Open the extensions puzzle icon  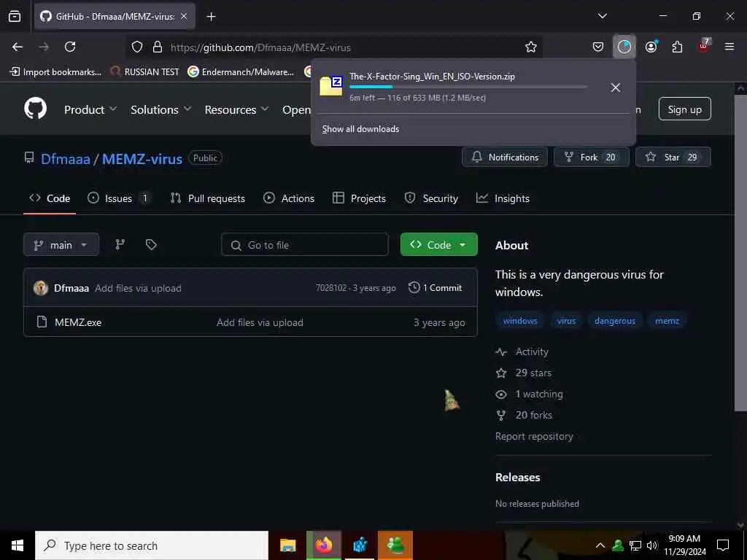pos(677,47)
